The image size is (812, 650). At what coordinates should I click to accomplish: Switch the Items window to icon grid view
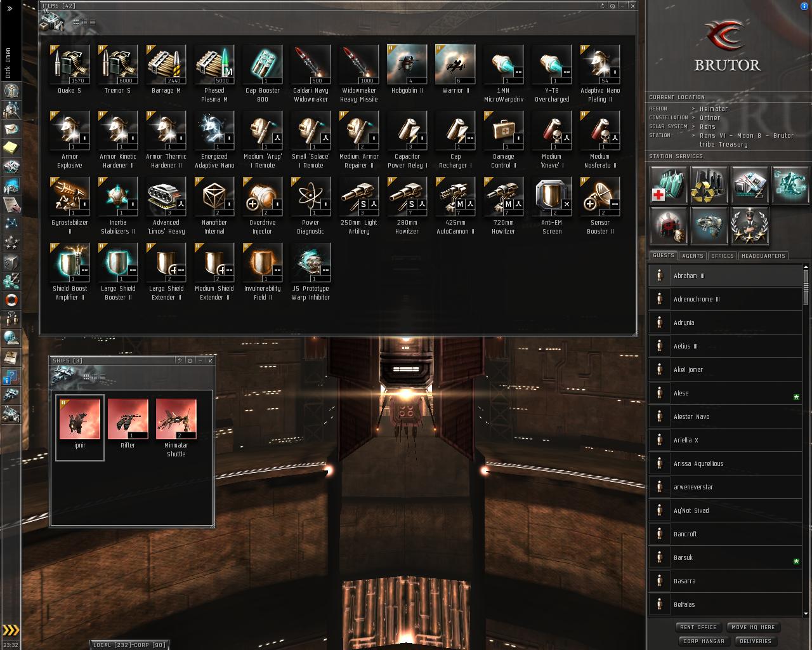pyautogui.click(x=76, y=23)
